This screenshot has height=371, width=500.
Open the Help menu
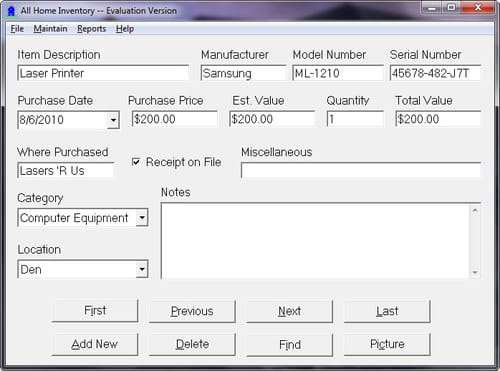point(125,29)
